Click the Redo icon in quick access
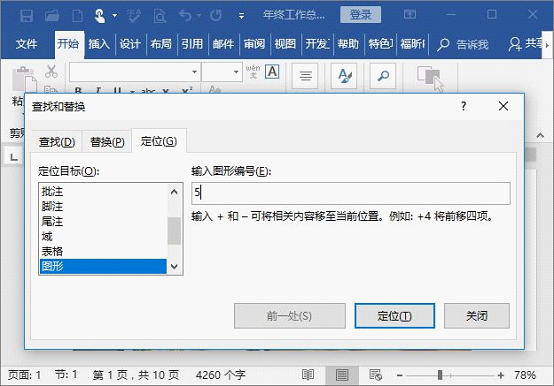554x386 pixels. pos(216,15)
